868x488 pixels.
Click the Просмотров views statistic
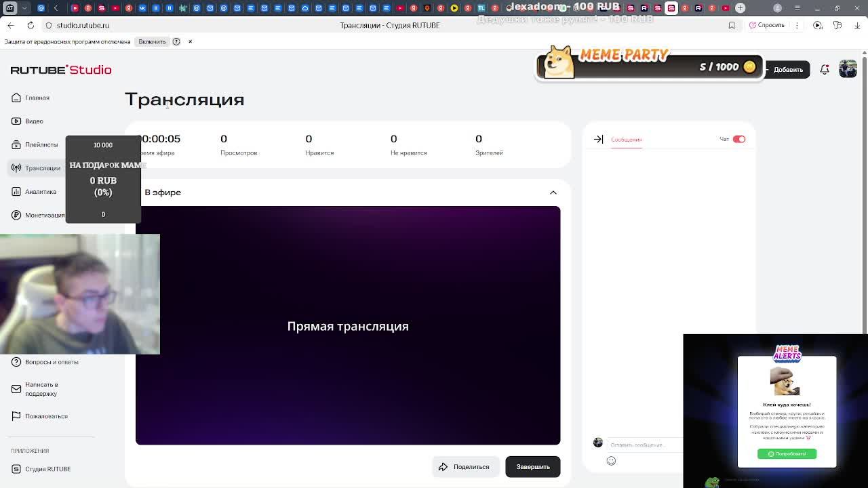tap(239, 144)
